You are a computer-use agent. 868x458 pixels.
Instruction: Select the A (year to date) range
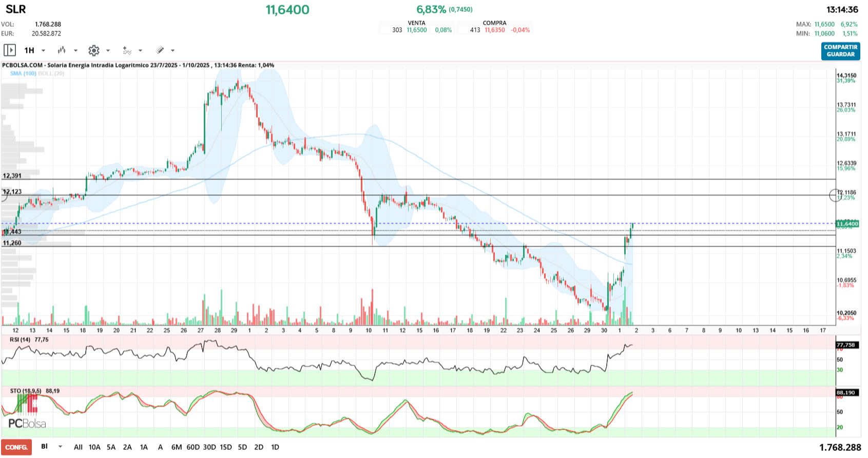point(160,447)
